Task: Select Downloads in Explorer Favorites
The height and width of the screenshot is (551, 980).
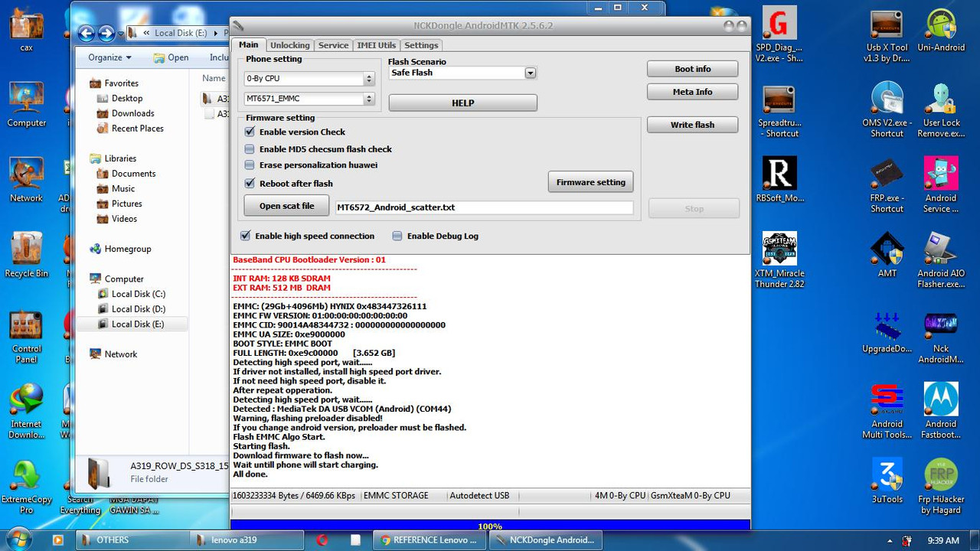Action: coord(132,113)
